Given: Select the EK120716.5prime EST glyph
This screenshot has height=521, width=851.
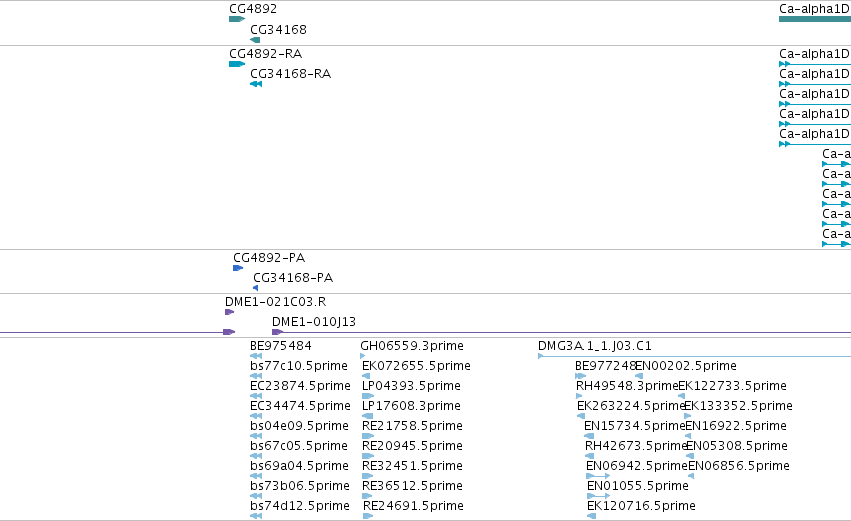Looking at the screenshot, I should coord(592,516).
